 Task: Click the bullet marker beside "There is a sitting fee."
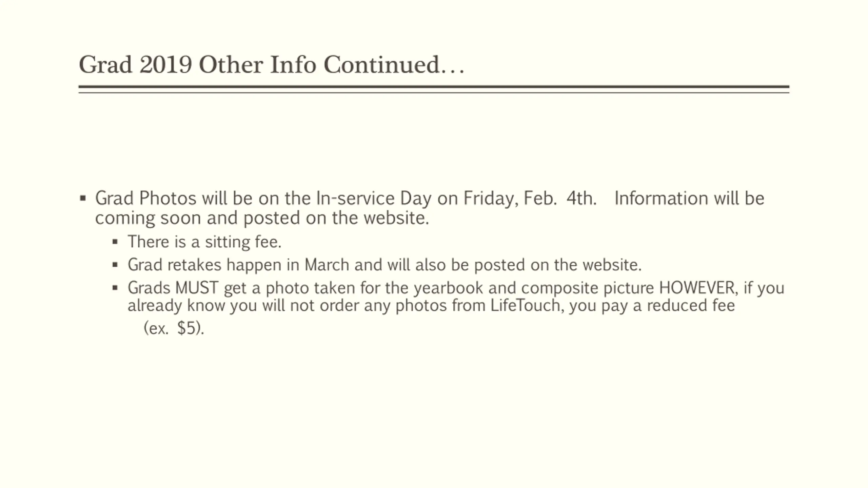pos(115,242)
